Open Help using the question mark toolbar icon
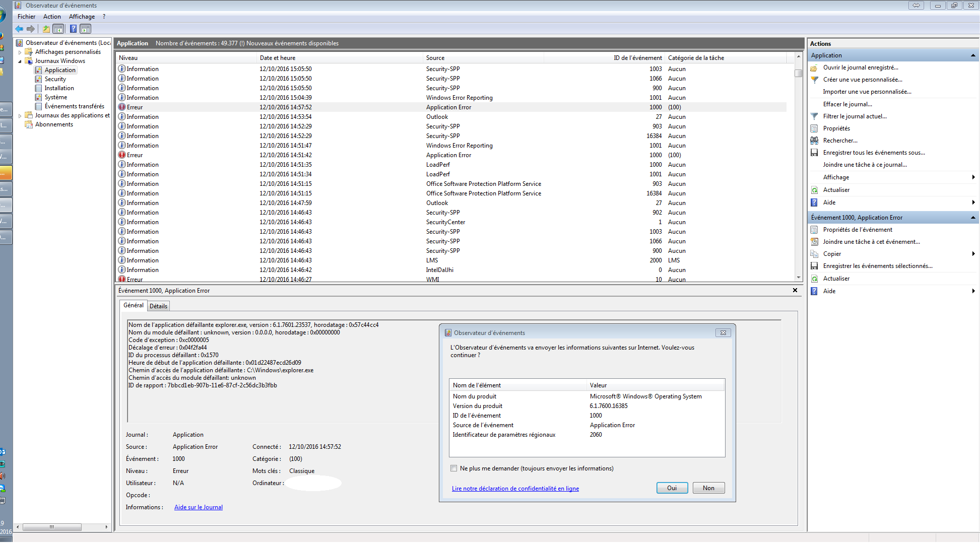Image resolution: width=980 pixels, height=543 pixels. (x=73, y=29)
